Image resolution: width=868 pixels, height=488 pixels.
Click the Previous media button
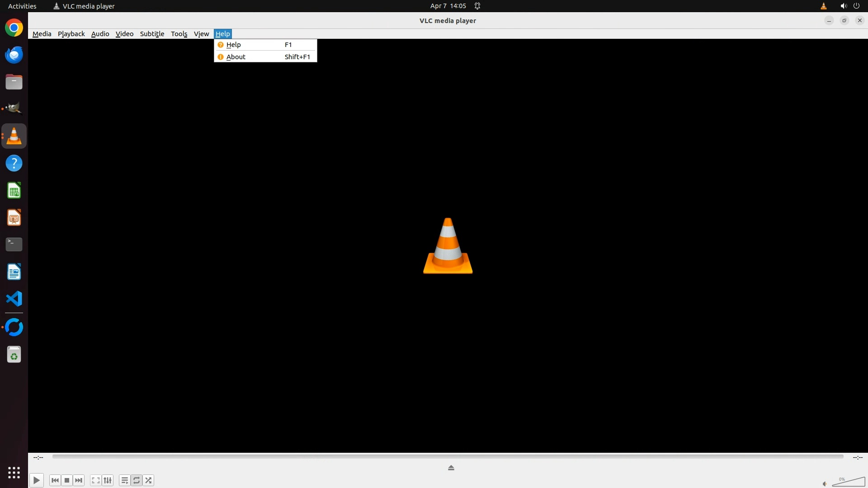(x=55, y=480)
